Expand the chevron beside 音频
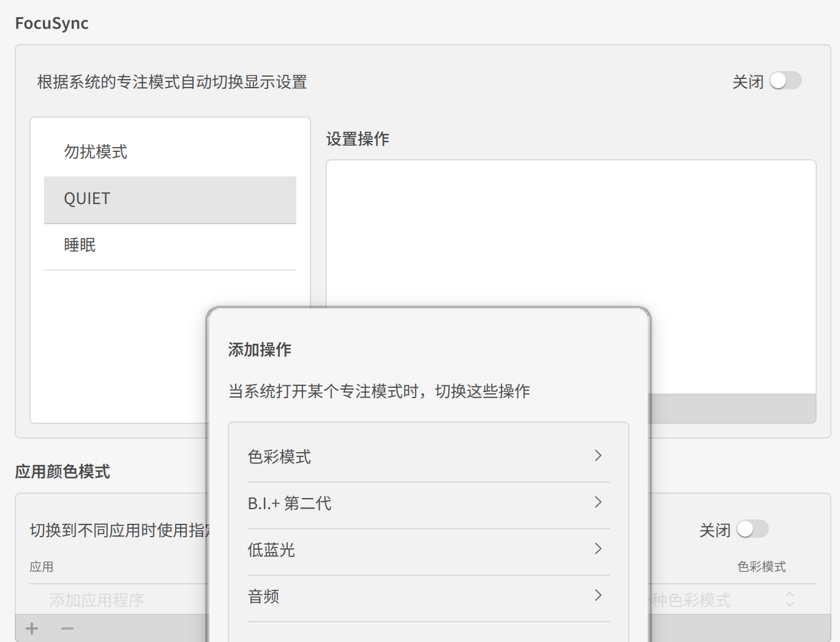840x642 pixels. click(598, 595)
